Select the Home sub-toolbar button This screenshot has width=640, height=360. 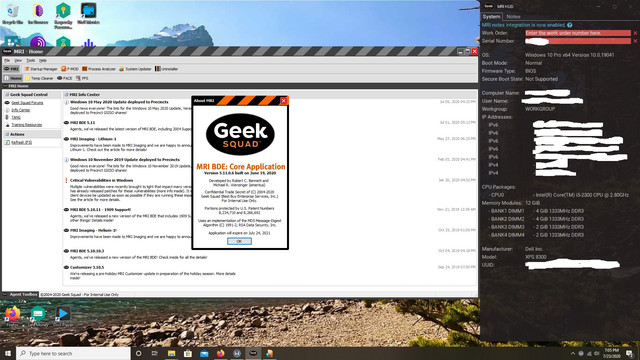13,78
